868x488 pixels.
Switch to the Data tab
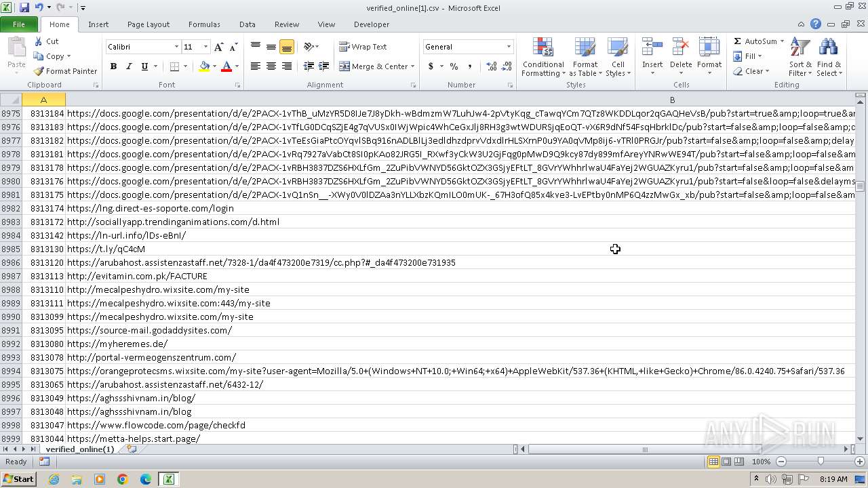tap(248, 24)
